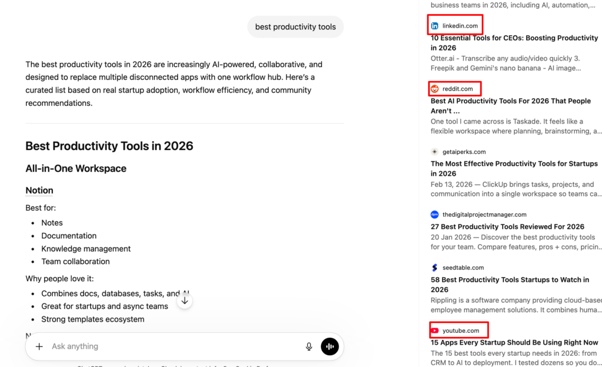The image size is (602, 367).
Task: Click the 'Notes' bullet item
Action: point(52,223)
